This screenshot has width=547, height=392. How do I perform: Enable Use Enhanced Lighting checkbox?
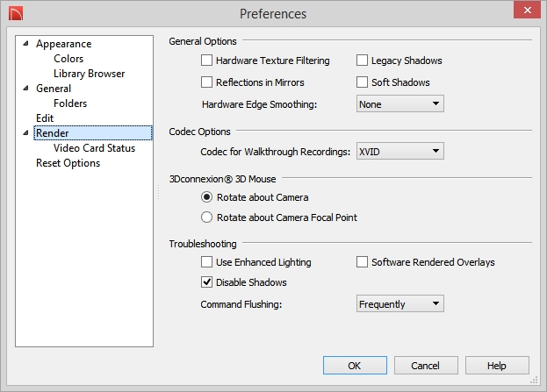(206, 261)
